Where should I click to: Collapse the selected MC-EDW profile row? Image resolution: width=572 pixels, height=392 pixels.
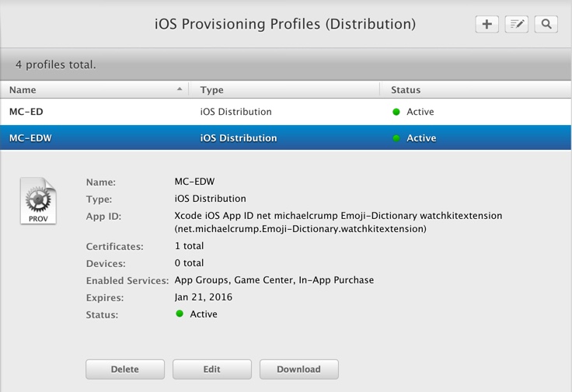(x=286, y=137)
